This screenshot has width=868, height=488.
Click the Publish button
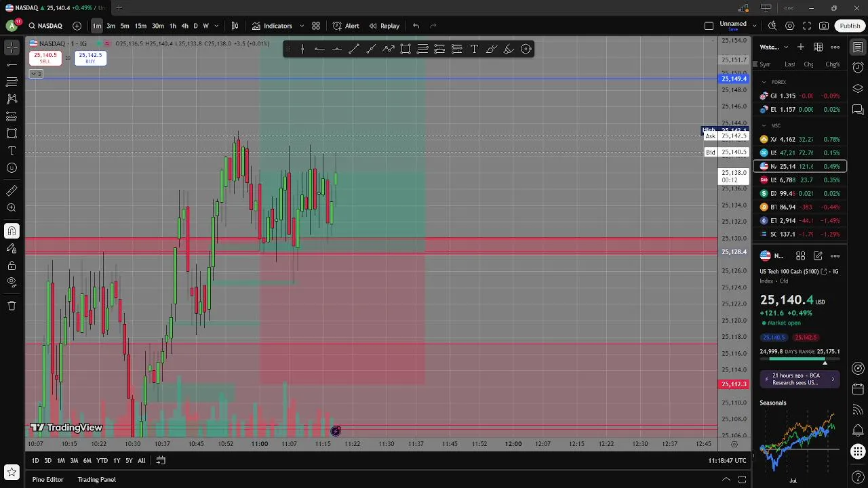tap(850, 26)
